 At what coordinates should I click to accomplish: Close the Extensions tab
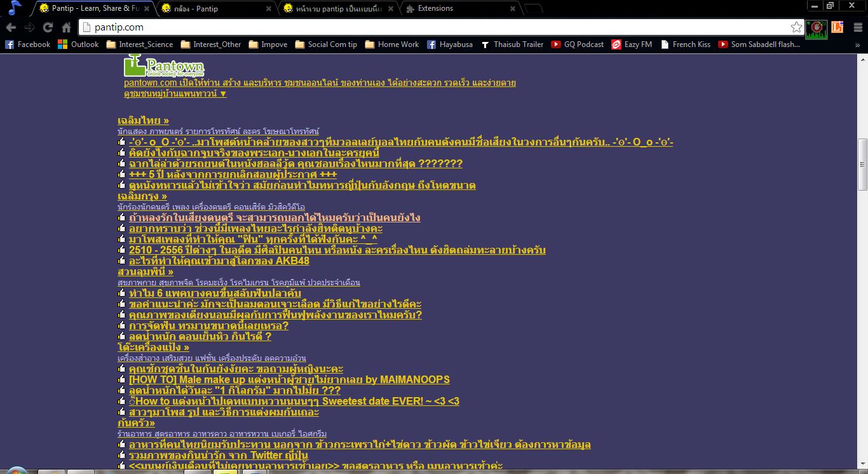click(512, 8)
